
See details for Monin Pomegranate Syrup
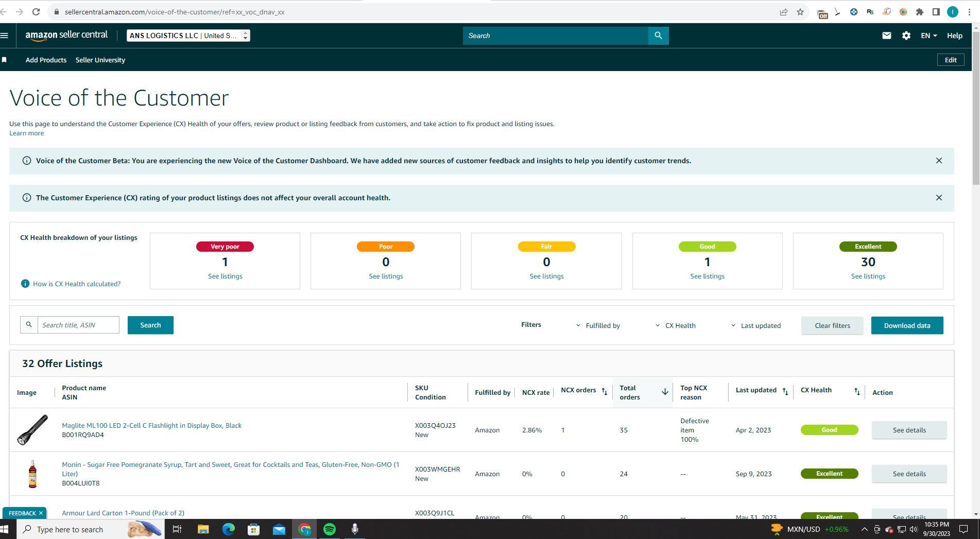click(x=909, y=474)
